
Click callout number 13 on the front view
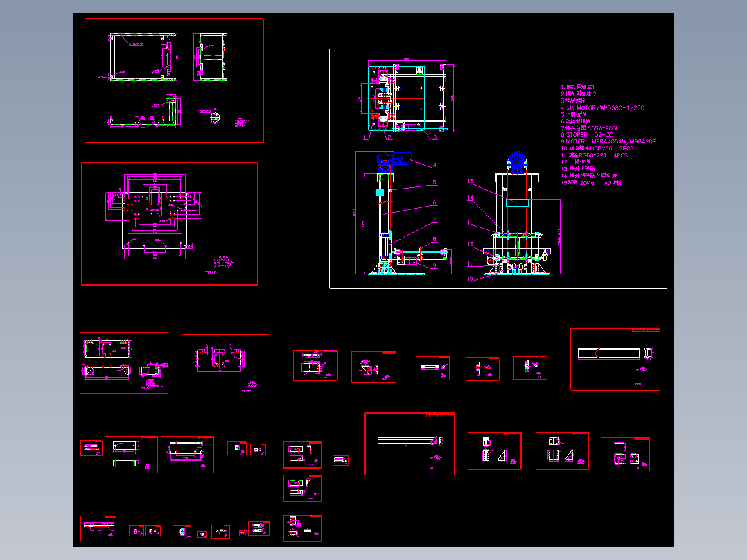(x=471, y=222)
